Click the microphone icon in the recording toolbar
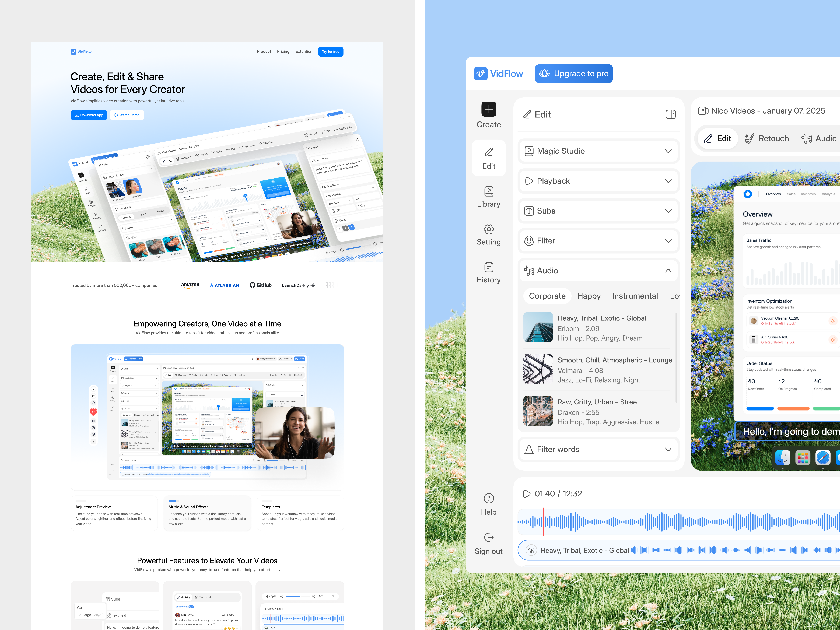The width and height of the screenshot is (840, 630). tap(93, 389)
